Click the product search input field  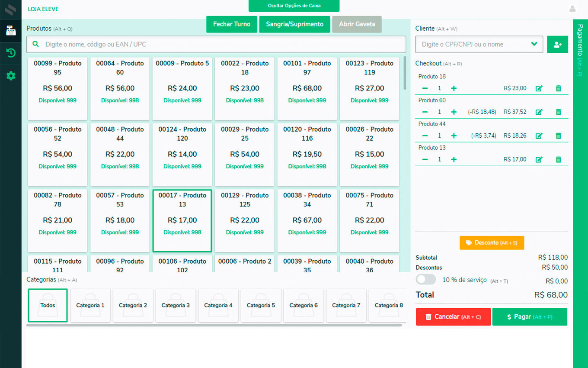pyautogui.click(x=216, y=44)
